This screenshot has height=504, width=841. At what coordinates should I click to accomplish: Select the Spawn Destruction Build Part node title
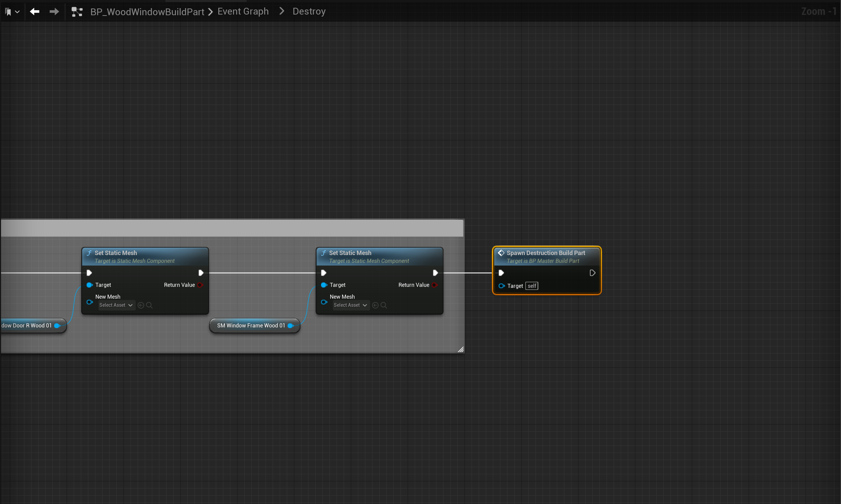[545, 253]
